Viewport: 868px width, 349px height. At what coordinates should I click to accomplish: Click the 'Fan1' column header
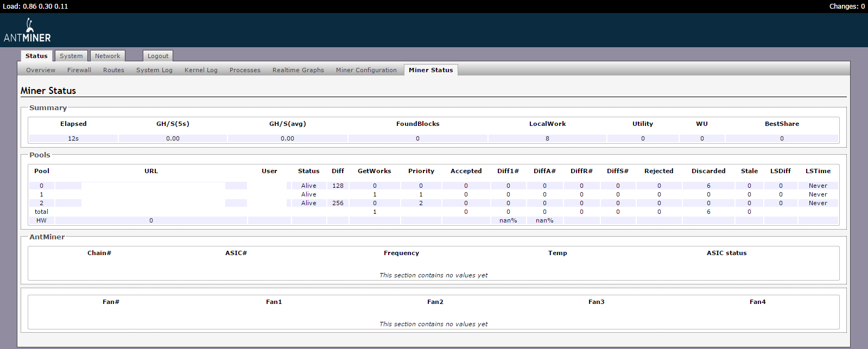274,302
